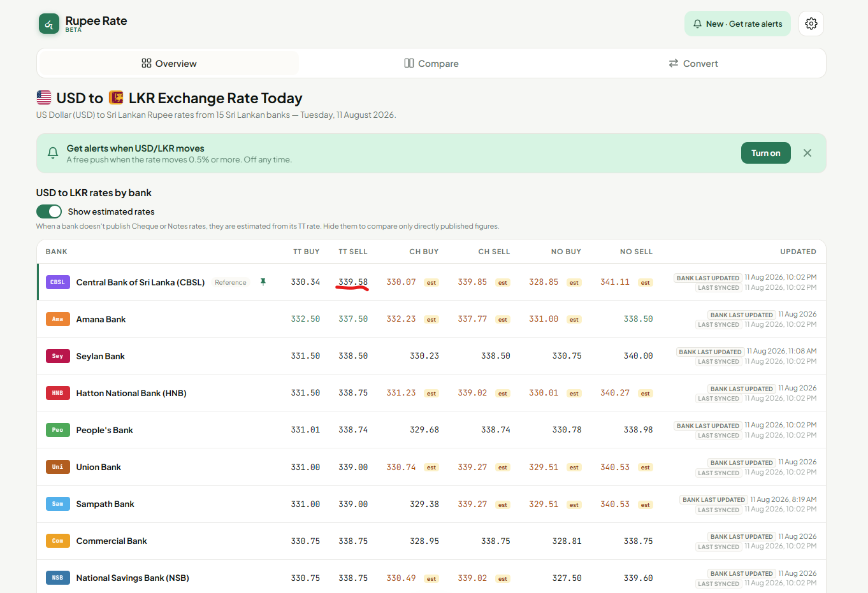Toggle the Show estimated rates switch
868x593 pixels.
[49, 211]
